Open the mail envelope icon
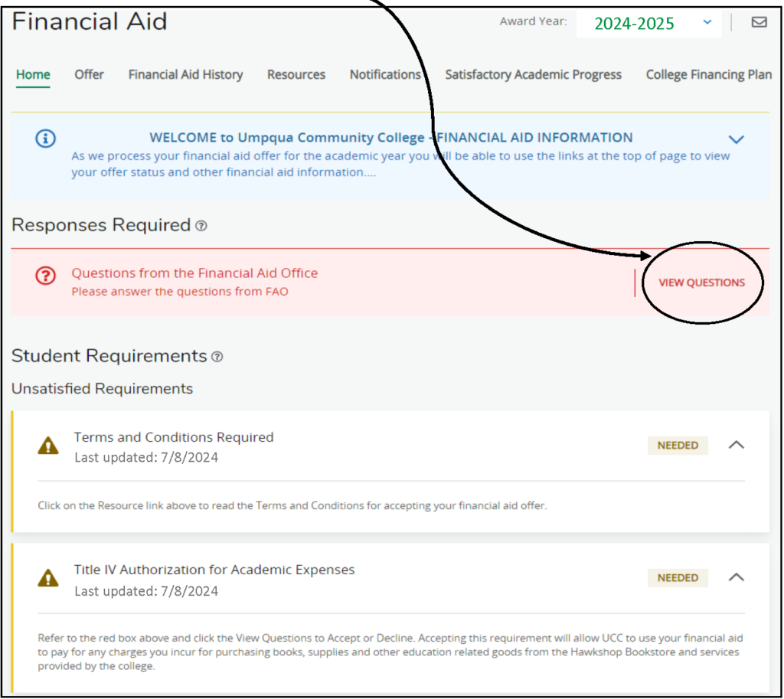Viewport: 784px width, 699px height. [x=759, y=22]
